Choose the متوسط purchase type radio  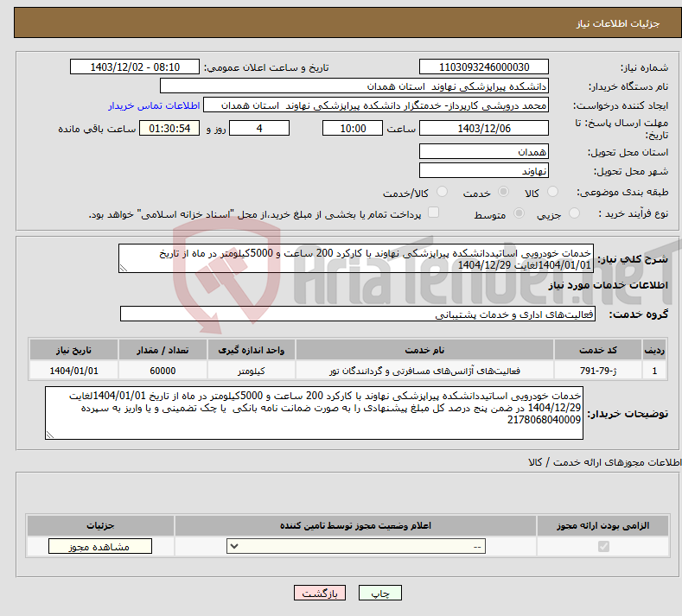[x=519, y=213]
